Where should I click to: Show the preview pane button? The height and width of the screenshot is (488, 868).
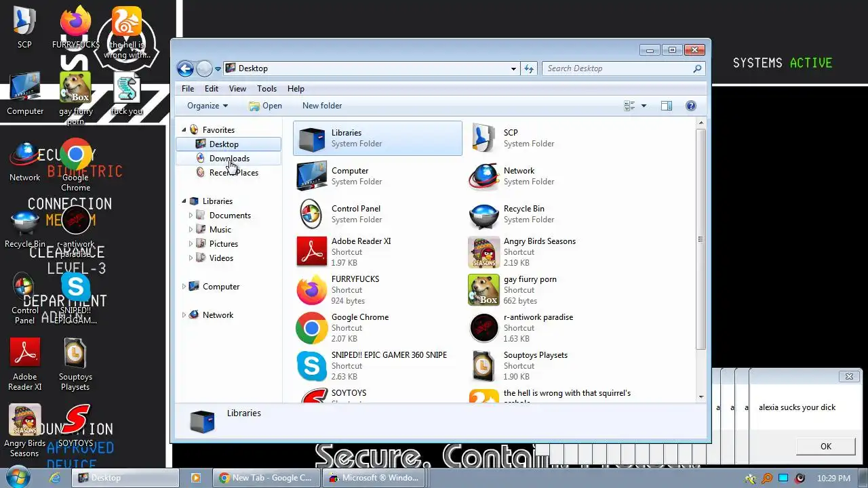pyautogui.click(x=667, y=106)
